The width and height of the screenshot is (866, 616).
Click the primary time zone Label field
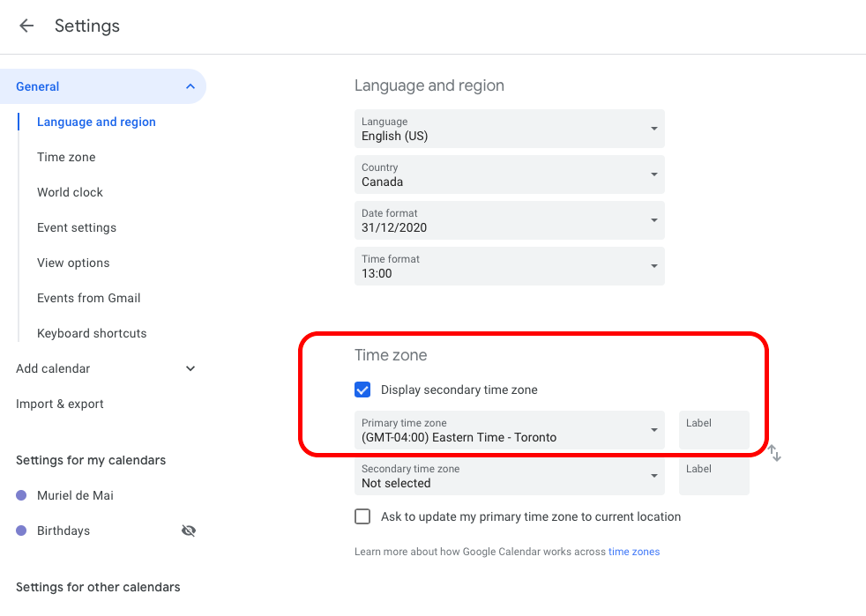click(713, 430)
